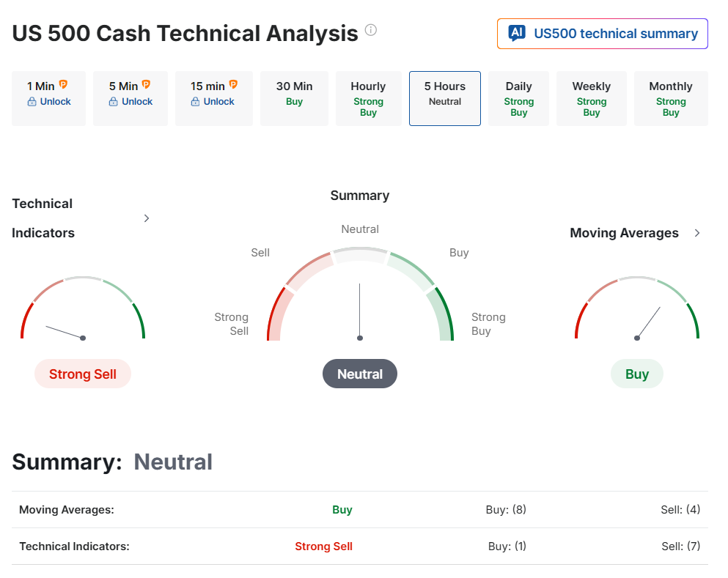Click the 'Neutral' label atop center gauge

(x=360, y=229)
